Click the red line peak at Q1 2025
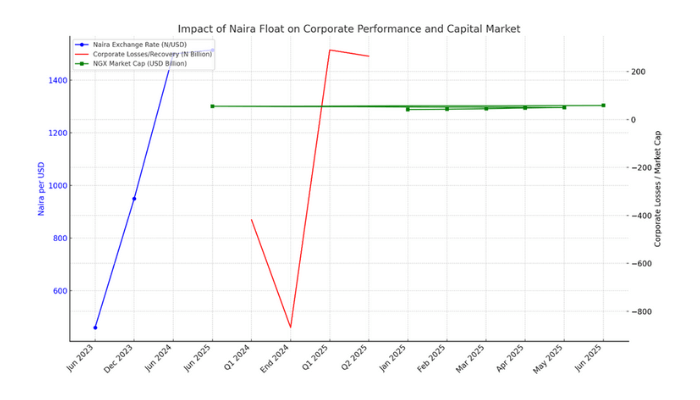 coord(330,50)
